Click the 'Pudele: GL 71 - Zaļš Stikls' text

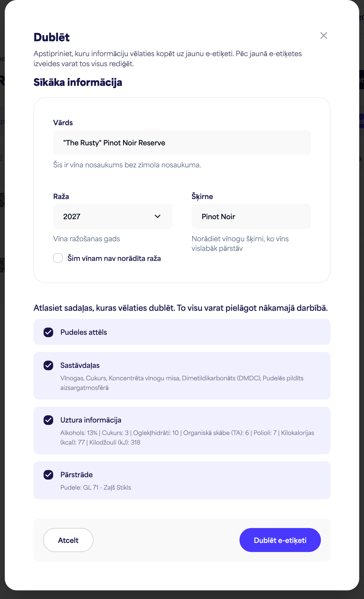[96, 487]
